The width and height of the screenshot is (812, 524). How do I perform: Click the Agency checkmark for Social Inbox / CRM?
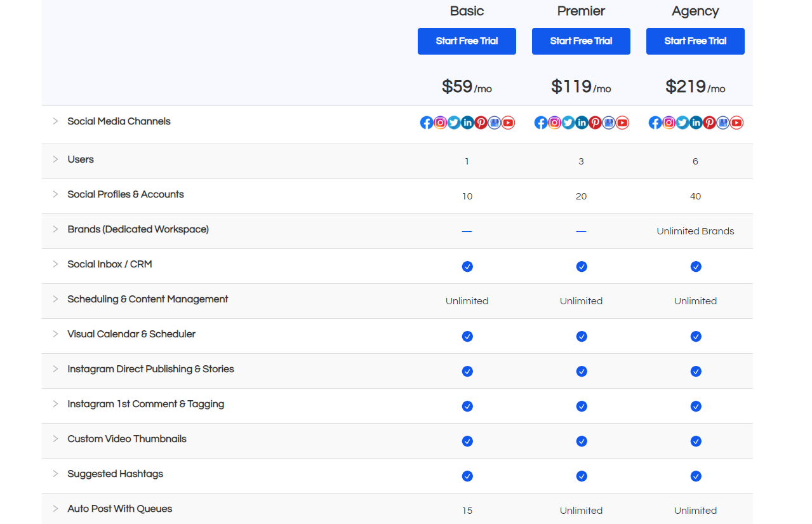tap(696, 267)
